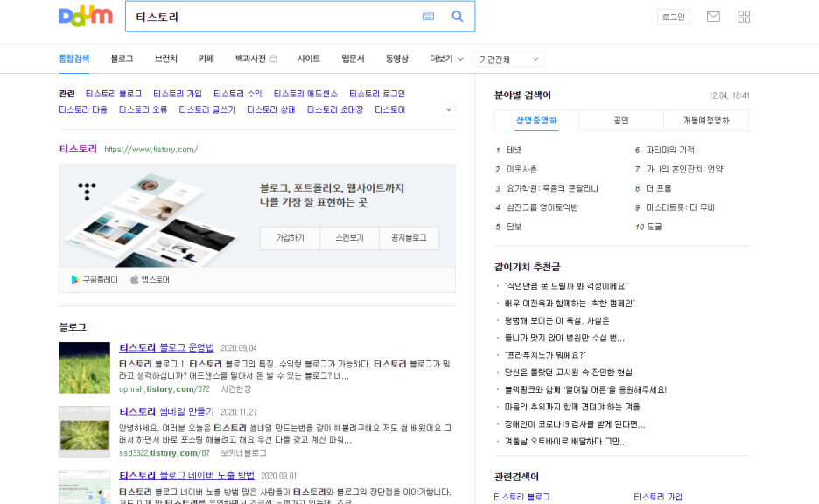Click the ssd3322.tistory.com/87 URL

tap(164, 453)
